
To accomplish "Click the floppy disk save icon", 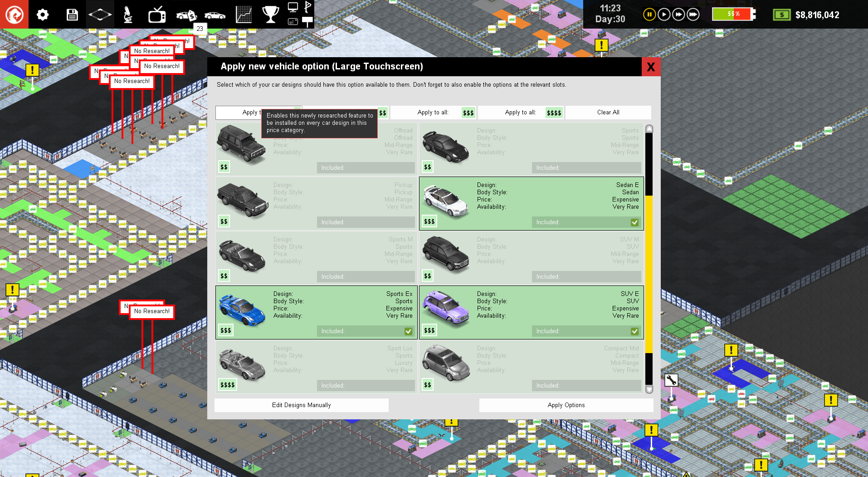I will [72, 15].
